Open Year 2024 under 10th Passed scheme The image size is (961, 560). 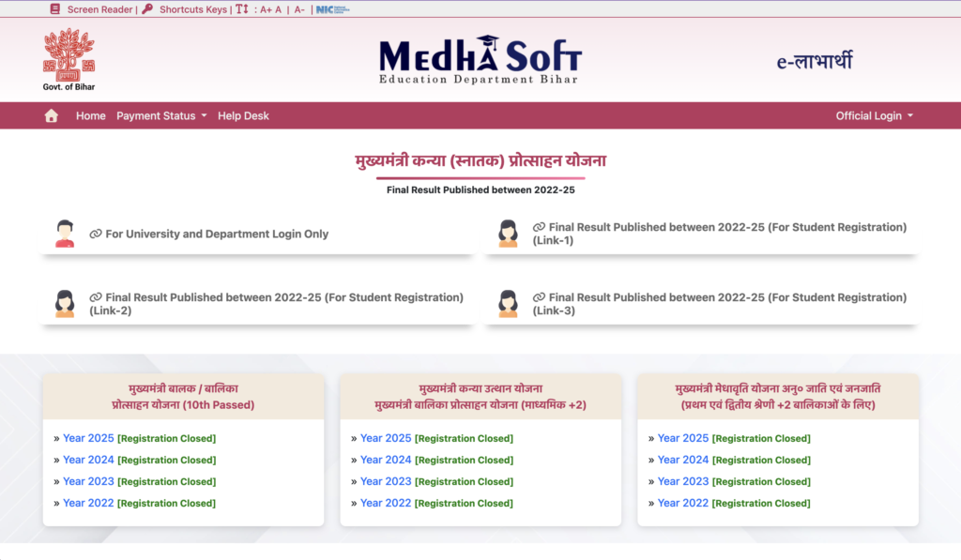pyautogui.click(x=88, y=460)
